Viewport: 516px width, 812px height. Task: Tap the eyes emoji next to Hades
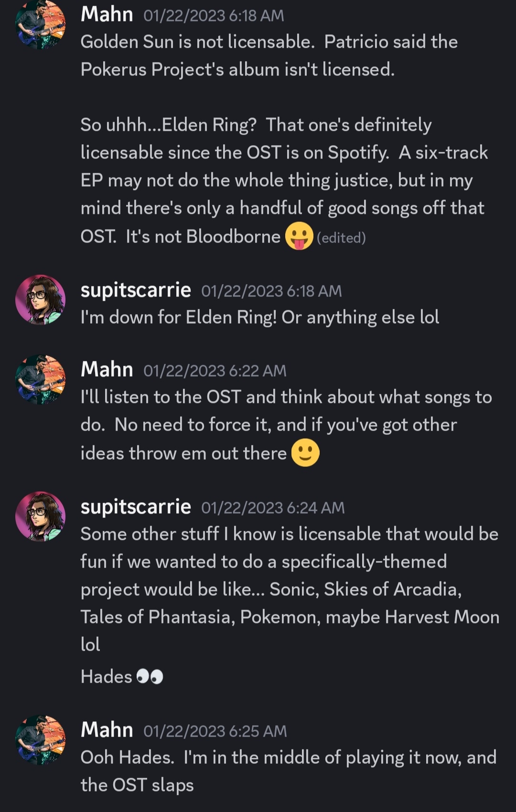click(x=150, y=676)
